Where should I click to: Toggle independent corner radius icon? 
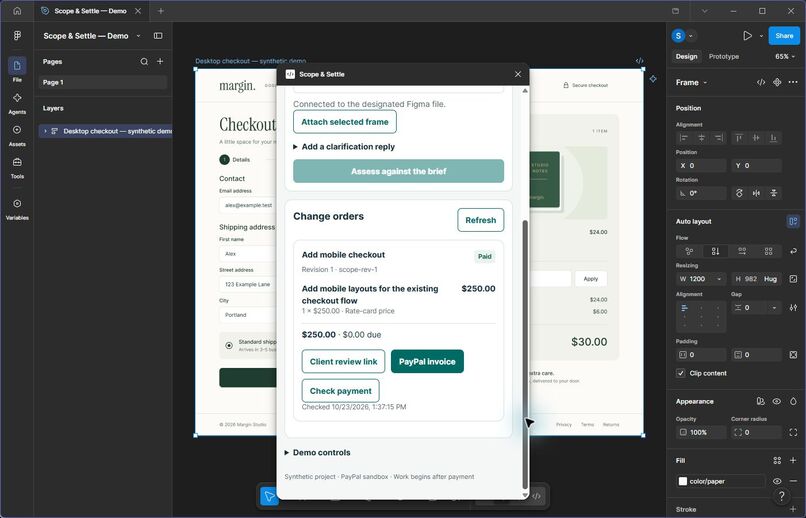(x=793, y=432)
